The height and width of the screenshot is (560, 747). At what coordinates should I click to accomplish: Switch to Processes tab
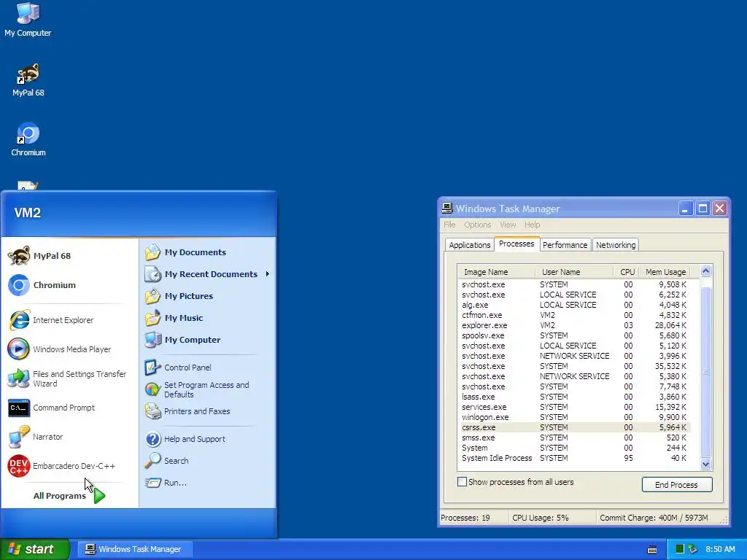point(516,244)
